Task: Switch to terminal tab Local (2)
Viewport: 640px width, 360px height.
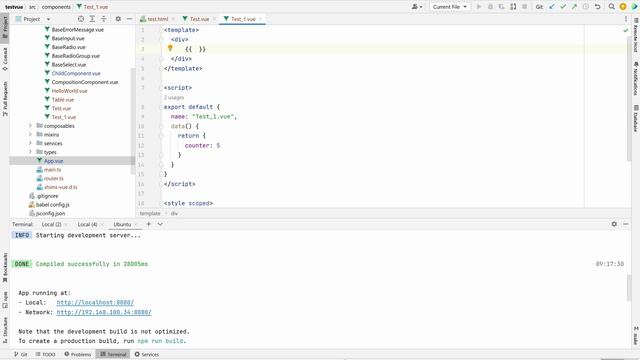Action: [x=51, y=224]
